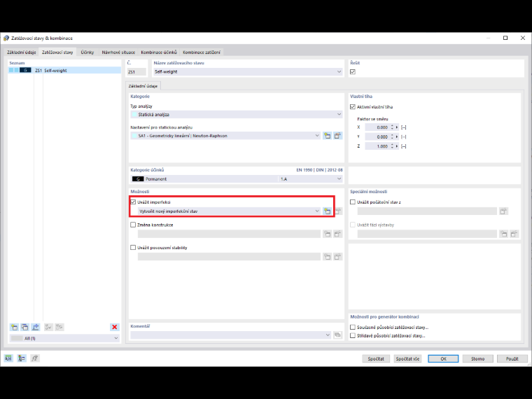Click the formula icon at bottom left

coord(34,358)
